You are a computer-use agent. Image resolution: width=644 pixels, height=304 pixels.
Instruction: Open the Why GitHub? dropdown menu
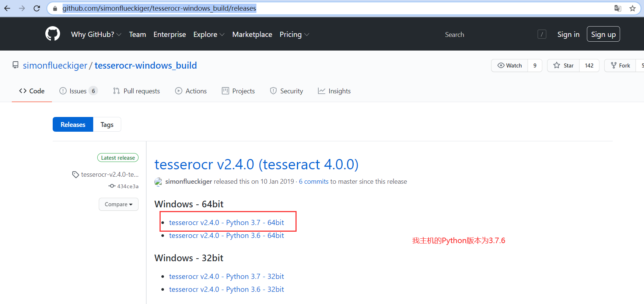point(96,34)
